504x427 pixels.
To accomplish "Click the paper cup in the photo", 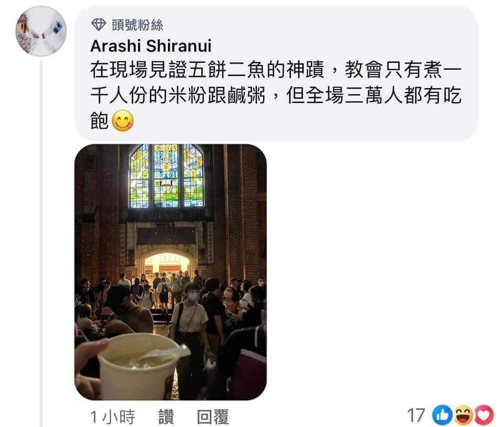I will (x=139, y=367).
